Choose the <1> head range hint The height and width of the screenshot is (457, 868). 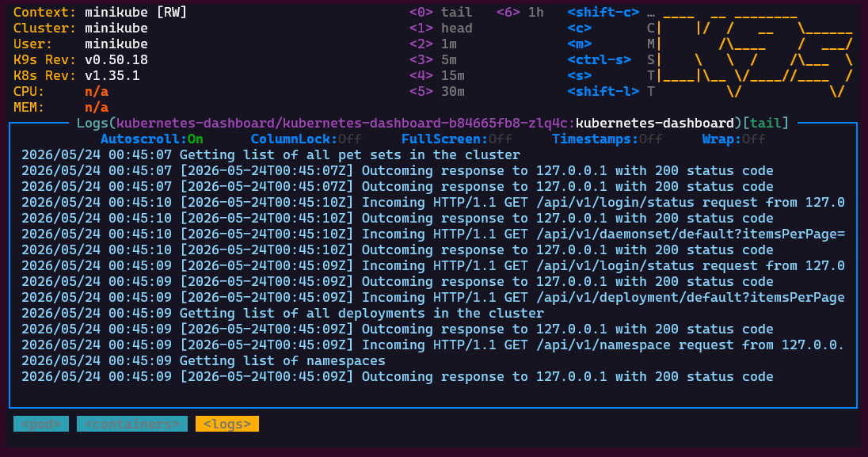[440, 29]
